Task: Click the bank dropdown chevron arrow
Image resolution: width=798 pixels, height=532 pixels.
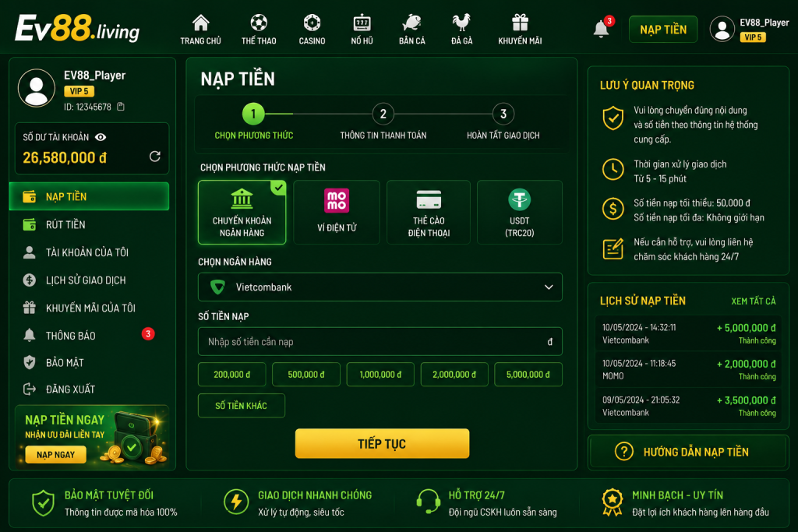Action: 549,287
